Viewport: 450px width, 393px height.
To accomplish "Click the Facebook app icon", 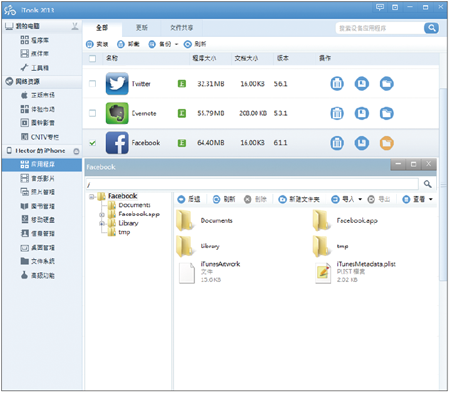I will [x=117, y=143].
